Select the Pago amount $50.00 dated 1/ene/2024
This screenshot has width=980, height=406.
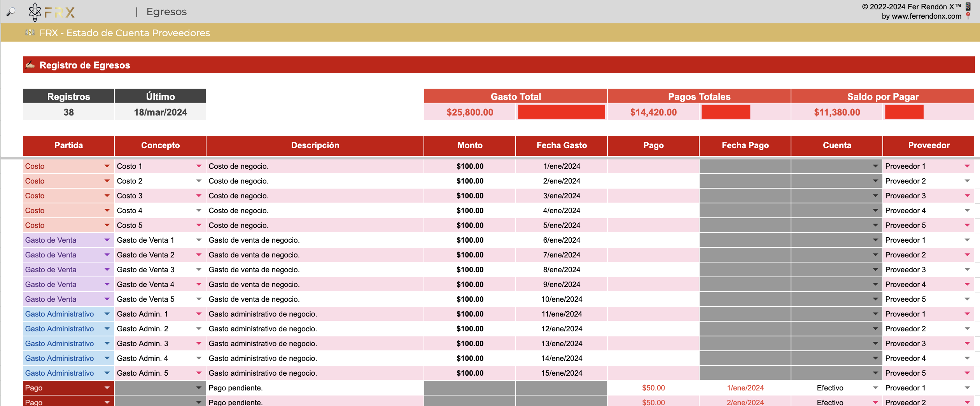[653, 388]
